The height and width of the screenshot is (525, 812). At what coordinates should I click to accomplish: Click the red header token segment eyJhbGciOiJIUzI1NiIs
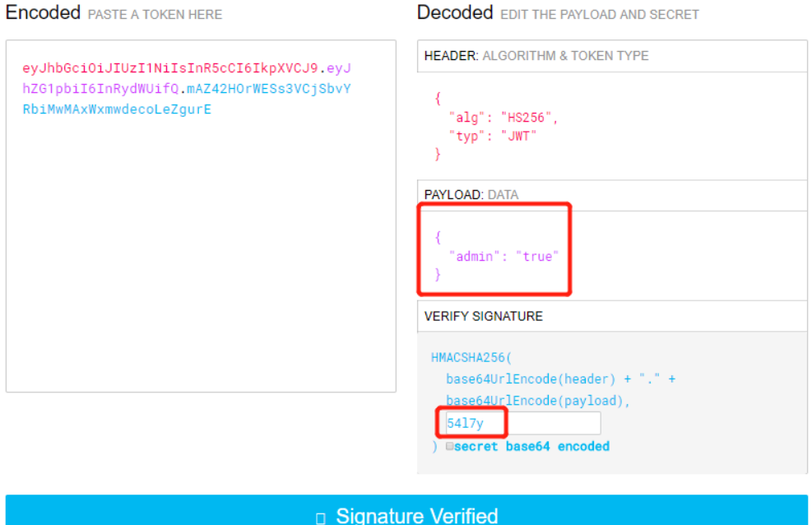pyautogui.click(x=169, y=67)
